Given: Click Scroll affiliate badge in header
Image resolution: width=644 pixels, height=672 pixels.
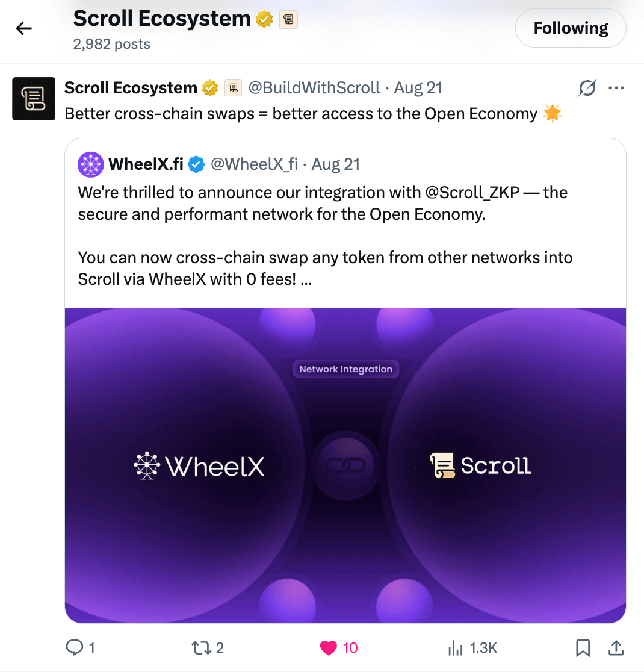Looking at the screenshot, I should click(x=288, y=20).
